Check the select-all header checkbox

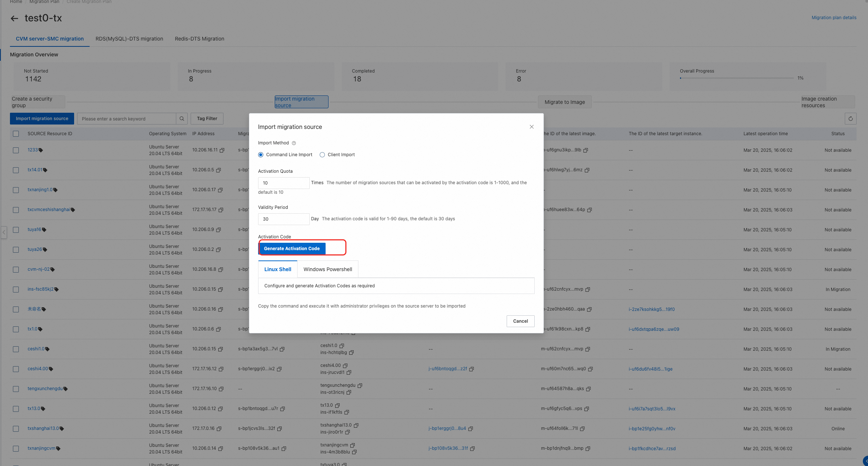coord(16,134)
